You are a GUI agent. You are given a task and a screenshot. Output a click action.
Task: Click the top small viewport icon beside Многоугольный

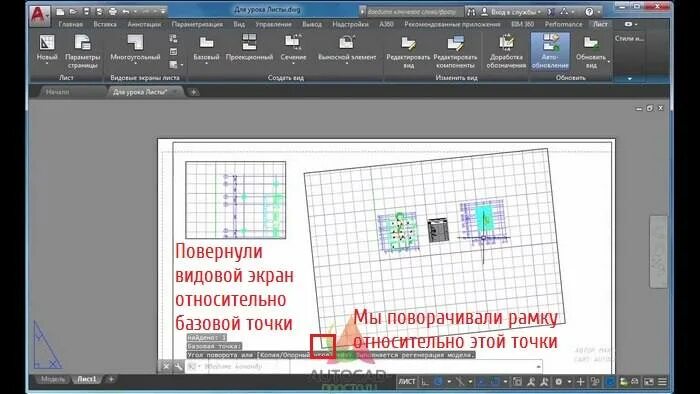point(173,39)
